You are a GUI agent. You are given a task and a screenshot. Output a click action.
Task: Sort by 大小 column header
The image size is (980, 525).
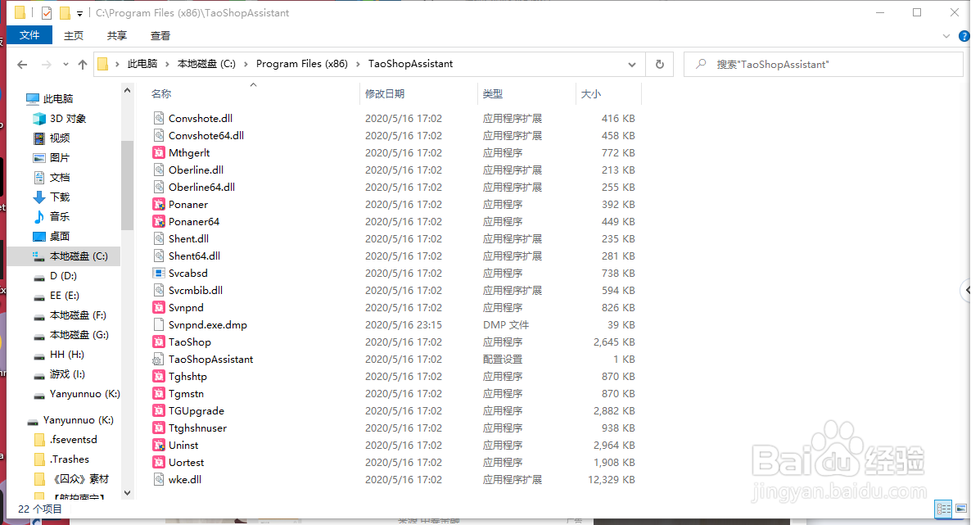(x=590, y=93)
